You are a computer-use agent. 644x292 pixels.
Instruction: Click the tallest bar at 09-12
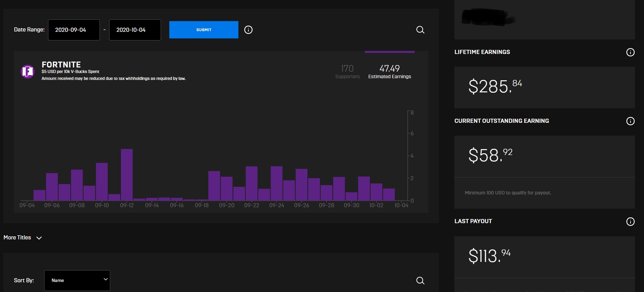click(x=127, y=175)
